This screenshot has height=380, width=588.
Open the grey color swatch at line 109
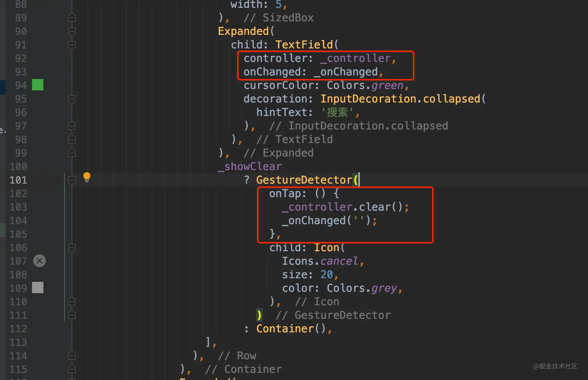pyautogui.click(x=38, y=287)
